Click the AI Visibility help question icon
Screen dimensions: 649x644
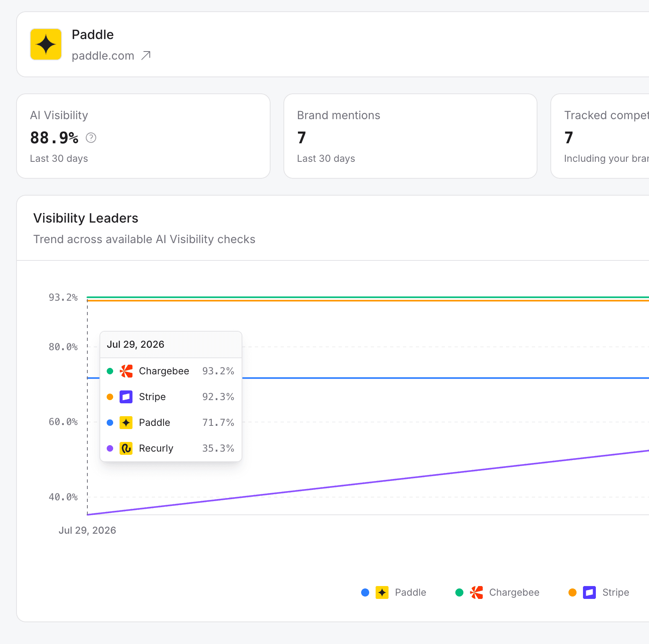pyautogui.click(x=91, y=138)
